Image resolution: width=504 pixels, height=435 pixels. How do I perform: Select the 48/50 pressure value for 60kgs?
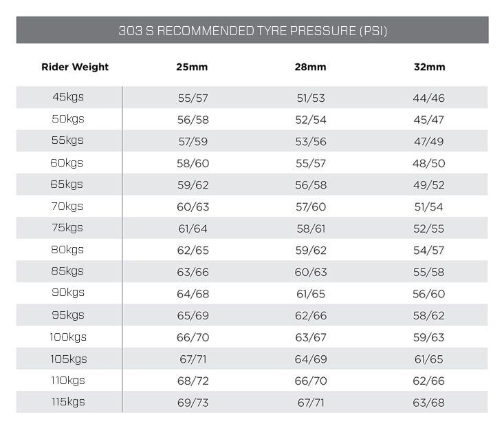point(429,163)
